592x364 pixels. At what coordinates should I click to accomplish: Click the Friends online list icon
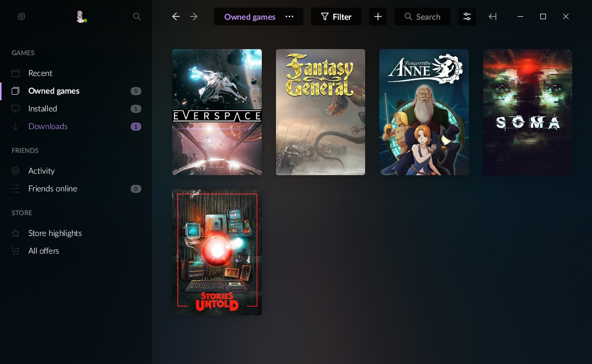pos(16,189)
